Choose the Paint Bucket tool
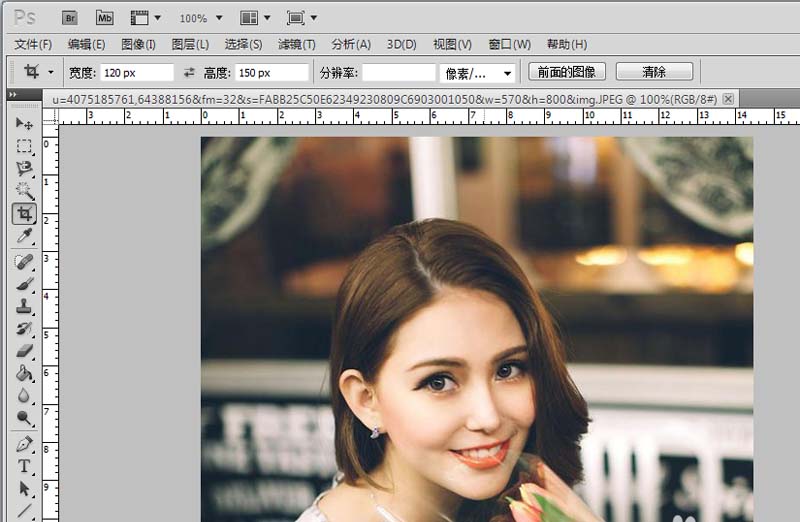The height and width of the screenshot is (522, 800). click(25, 373)
